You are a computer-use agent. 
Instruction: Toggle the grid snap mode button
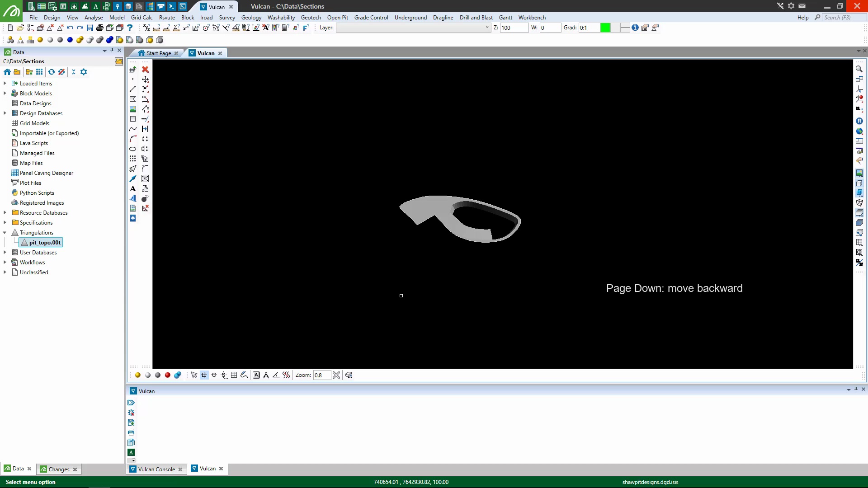coord(204,375)
